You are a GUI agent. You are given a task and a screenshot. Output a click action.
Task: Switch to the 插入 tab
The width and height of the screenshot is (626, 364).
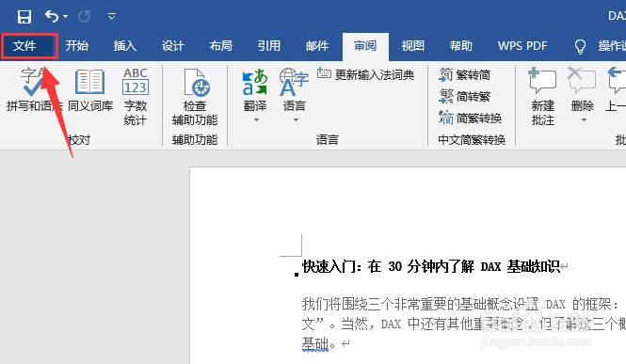(124, 46)
